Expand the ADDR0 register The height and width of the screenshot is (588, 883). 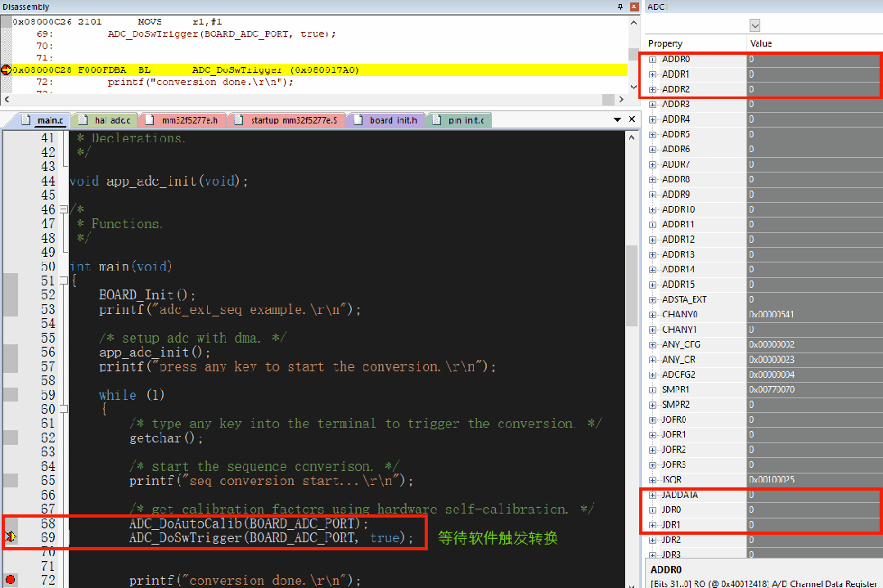click(653, 59)
